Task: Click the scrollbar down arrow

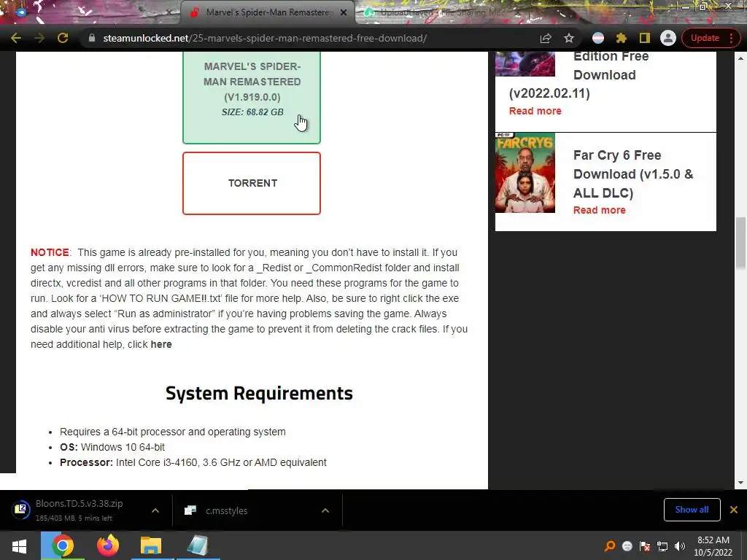Action: point(740,483)
